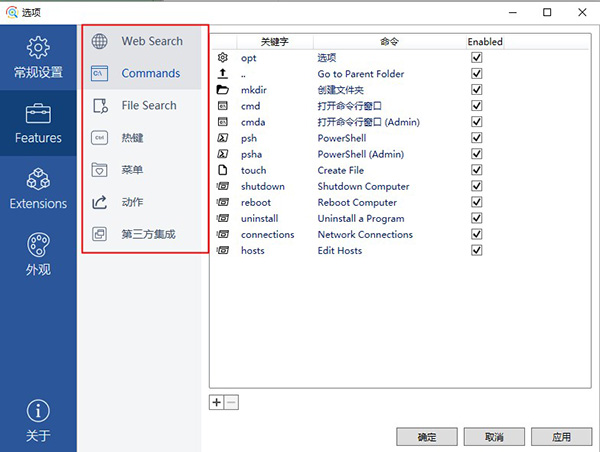The width and height of the screenshot is (600, 452).
Task: Disable the Shutdown Computer checkbox
Action: (476, 186)
